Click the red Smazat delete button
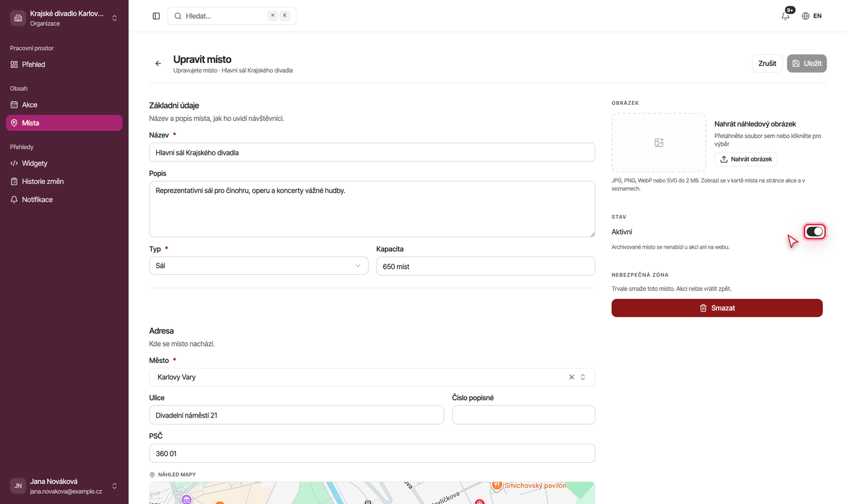 pyautogui.click(x=717, y=308)
